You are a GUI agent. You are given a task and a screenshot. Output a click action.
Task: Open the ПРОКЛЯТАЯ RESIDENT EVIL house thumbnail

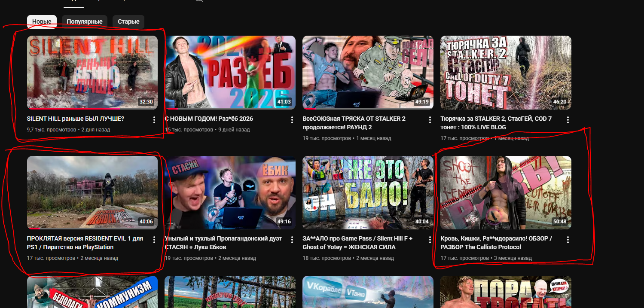coord(92,192)
